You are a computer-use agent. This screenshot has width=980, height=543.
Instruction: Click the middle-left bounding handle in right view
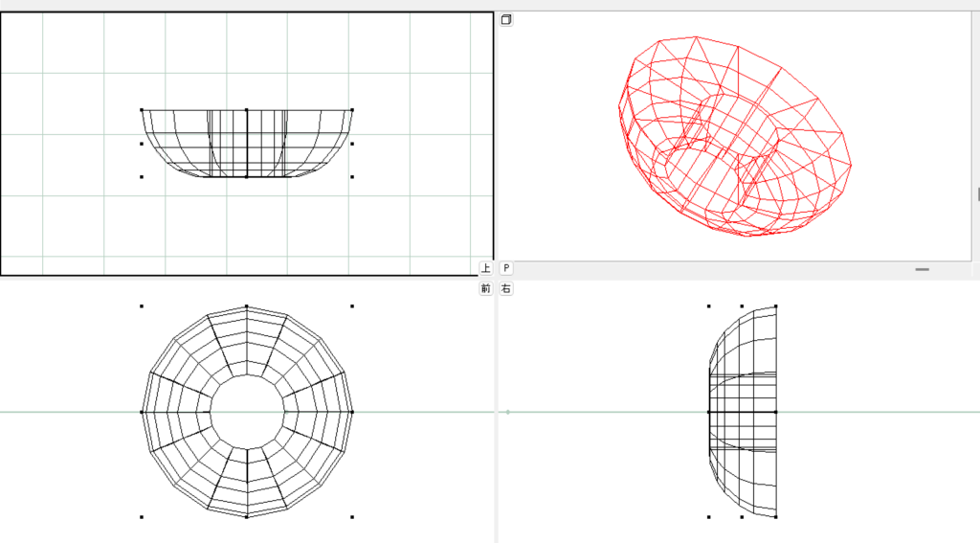tap(709, 412)
